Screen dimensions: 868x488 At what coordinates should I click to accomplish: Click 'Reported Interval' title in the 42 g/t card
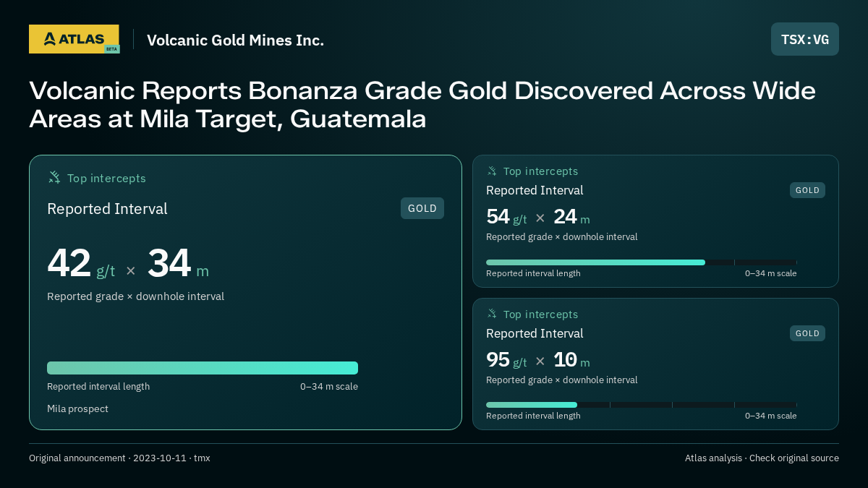click(x=107, y=209)
